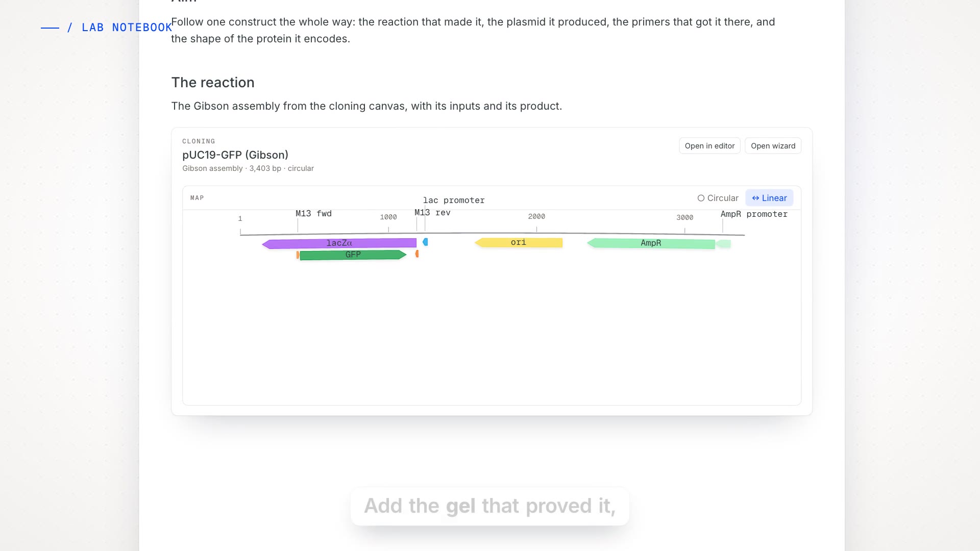The height and width of the screenshot is (551, 980).
Task: Click the M13 rev primer label
Action: click(432, 213)
